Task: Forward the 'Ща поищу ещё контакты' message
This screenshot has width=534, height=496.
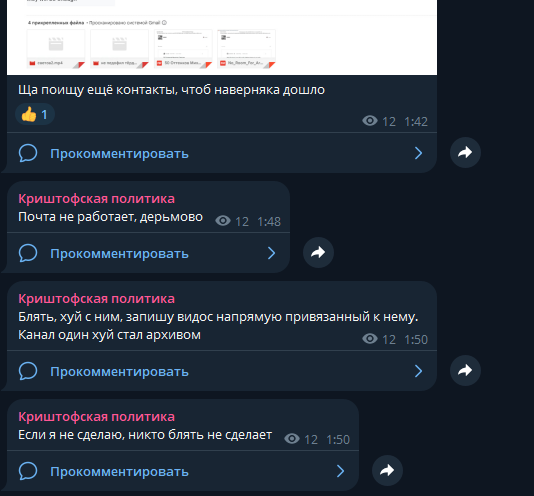Action: (x=465, y=152)
